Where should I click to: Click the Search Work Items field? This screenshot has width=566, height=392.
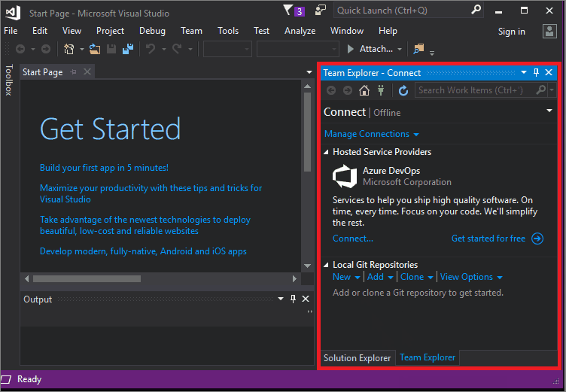click(x=480, y=90)
